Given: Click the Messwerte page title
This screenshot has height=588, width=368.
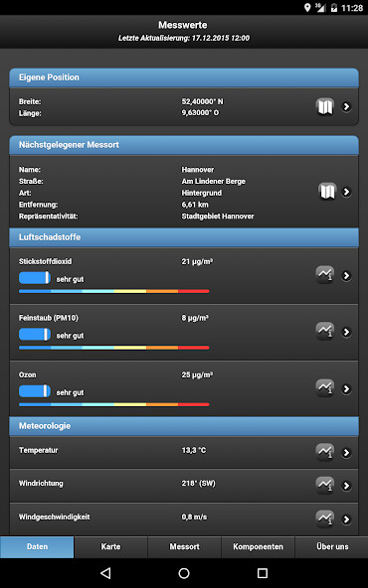Looking at the screenshot, I should point(183,25).
